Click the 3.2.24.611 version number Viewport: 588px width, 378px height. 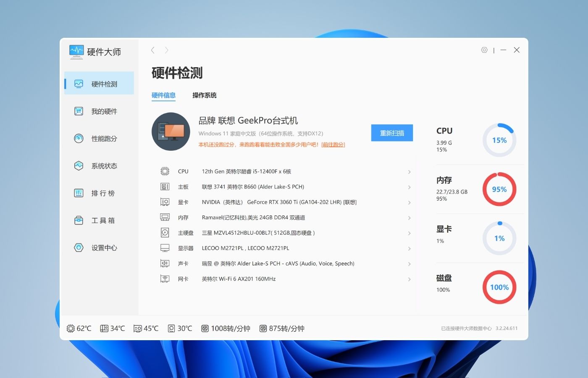[507, 328]
